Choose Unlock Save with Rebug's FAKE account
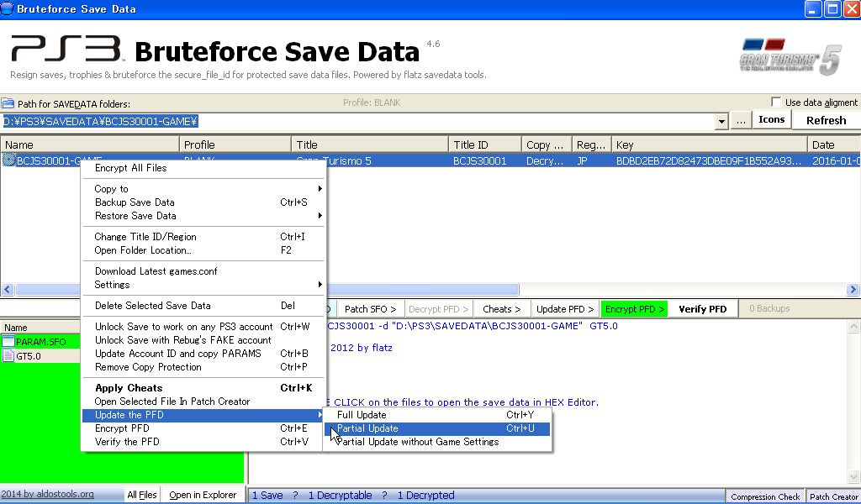The image size is (861, 504). pyautogui.click(x=203, y=340)
